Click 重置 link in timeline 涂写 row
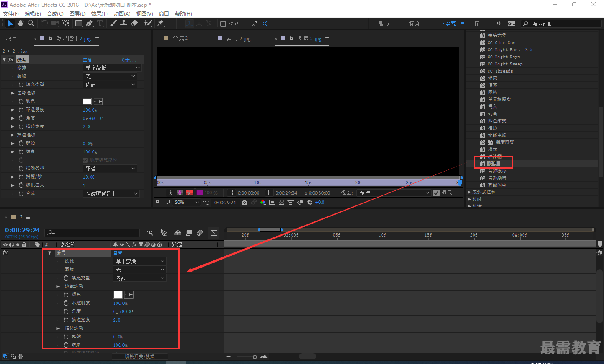 coord(117,253)
